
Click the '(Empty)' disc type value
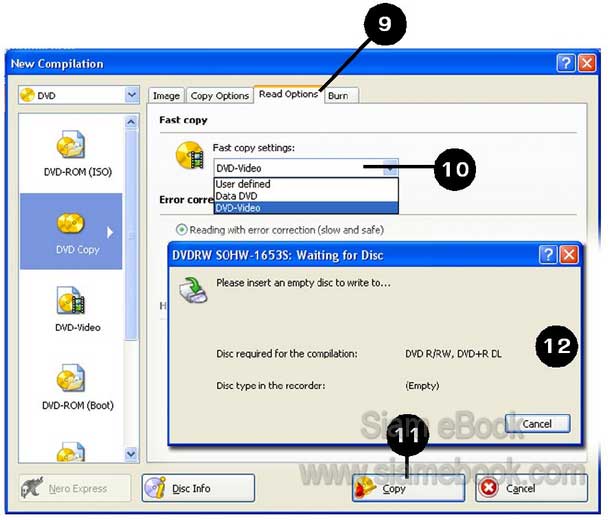click(422, 386)
